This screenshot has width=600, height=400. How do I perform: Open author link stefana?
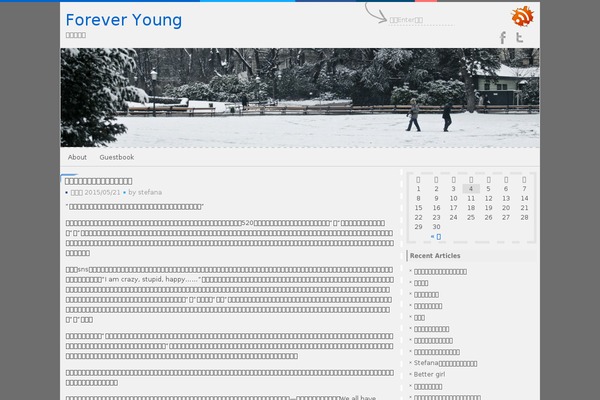(150, 192)
